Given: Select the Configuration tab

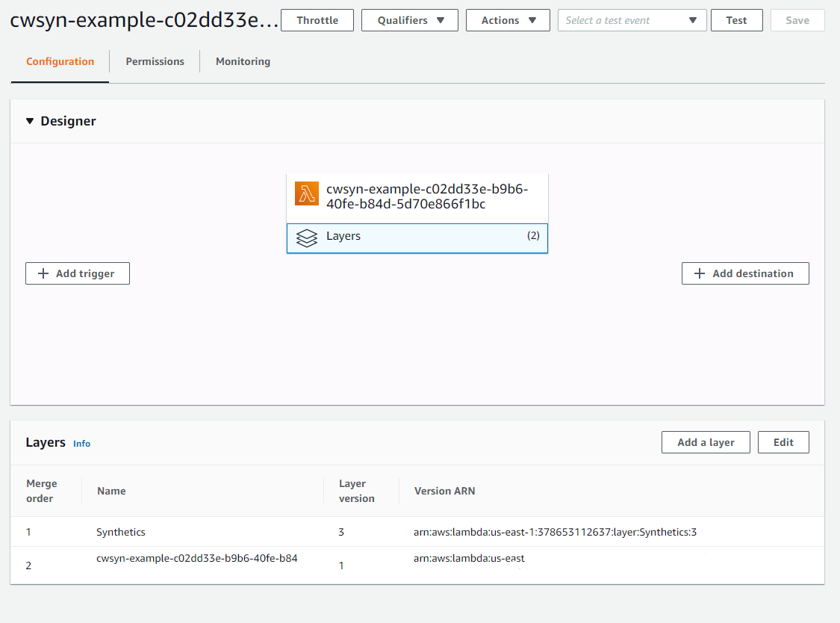Looking at the screenshot, I should tap(60, 61).
